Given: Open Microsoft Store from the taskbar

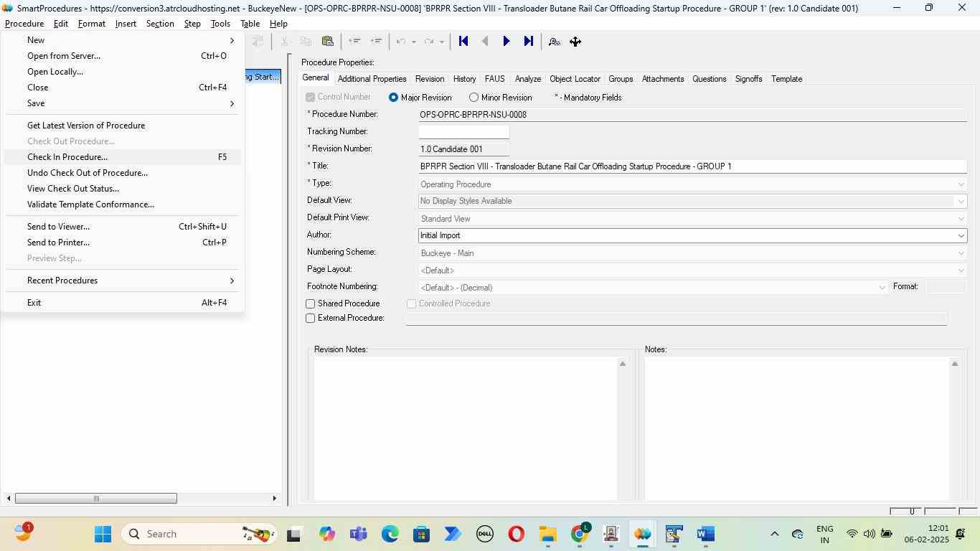Looking at the screenshot, I should click(x=421, y=534).
